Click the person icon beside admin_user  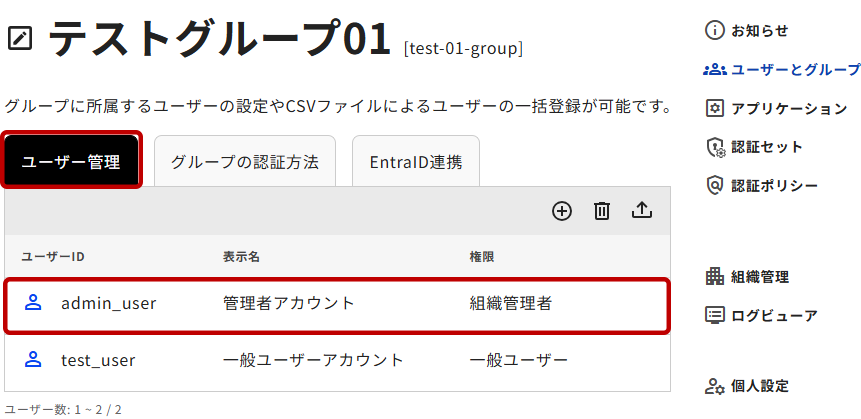[33, 302]
